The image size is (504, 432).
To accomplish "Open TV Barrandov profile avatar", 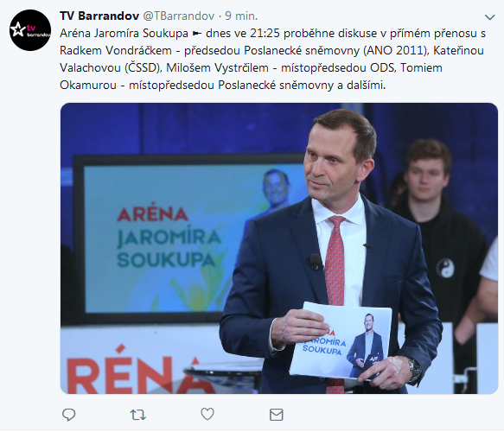I will [30, 30].
